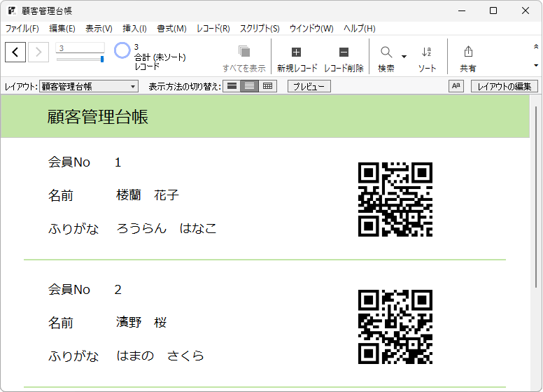Viewport: 543px width, 392px height.
Task: Click the furigana はまの さくら
Action: point(160,356)
